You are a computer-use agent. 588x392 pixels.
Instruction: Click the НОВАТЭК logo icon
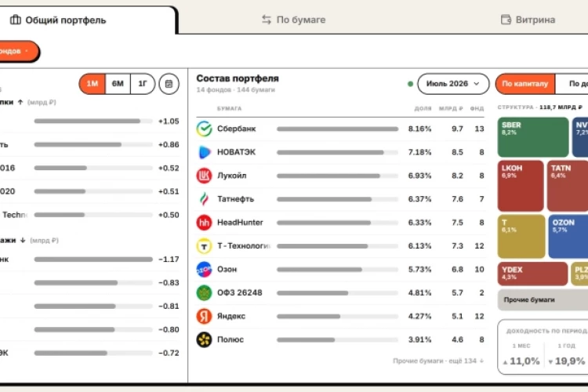pyautogui.click(x=204, y=152)
